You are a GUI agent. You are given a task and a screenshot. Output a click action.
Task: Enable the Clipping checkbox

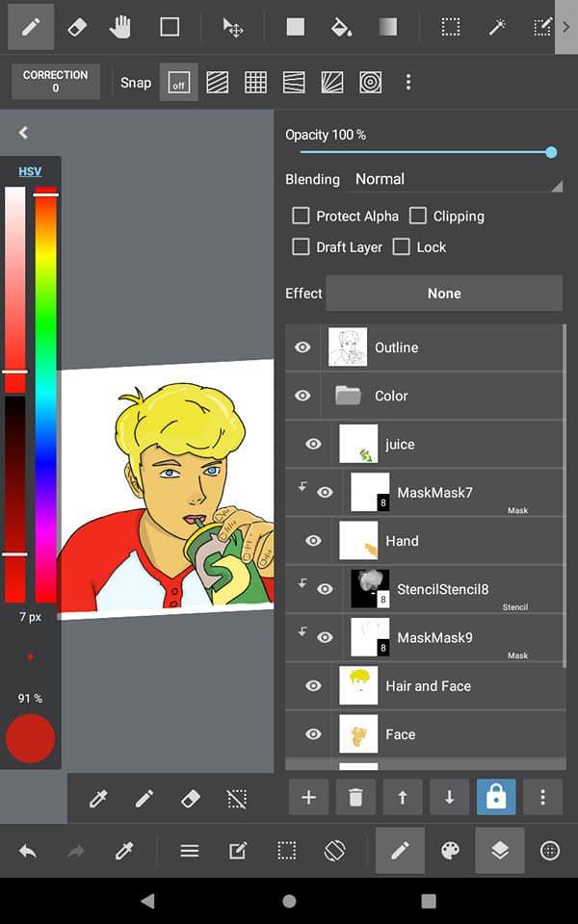click(x=417, y=217)
